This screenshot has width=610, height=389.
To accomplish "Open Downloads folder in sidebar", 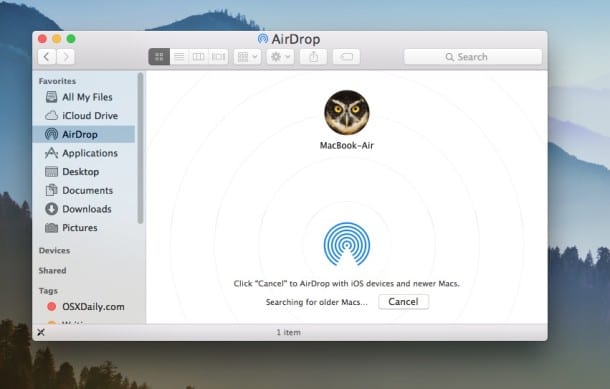I will click(84, 209).
